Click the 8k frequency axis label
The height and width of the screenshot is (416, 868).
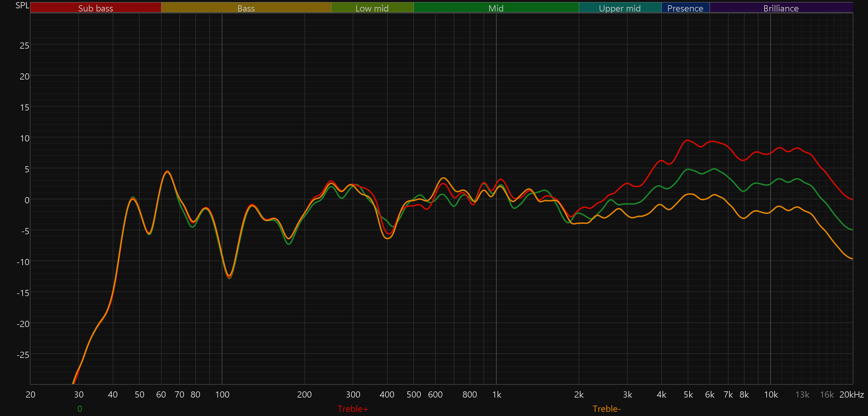(x=744, y=394)
